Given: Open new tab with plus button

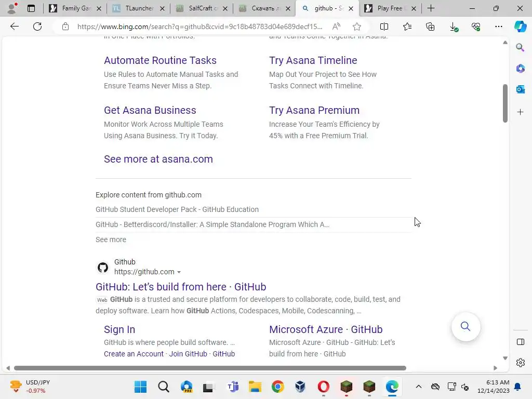Looking at the screenshot, I should pyautogui.click(x=431, y=8).
